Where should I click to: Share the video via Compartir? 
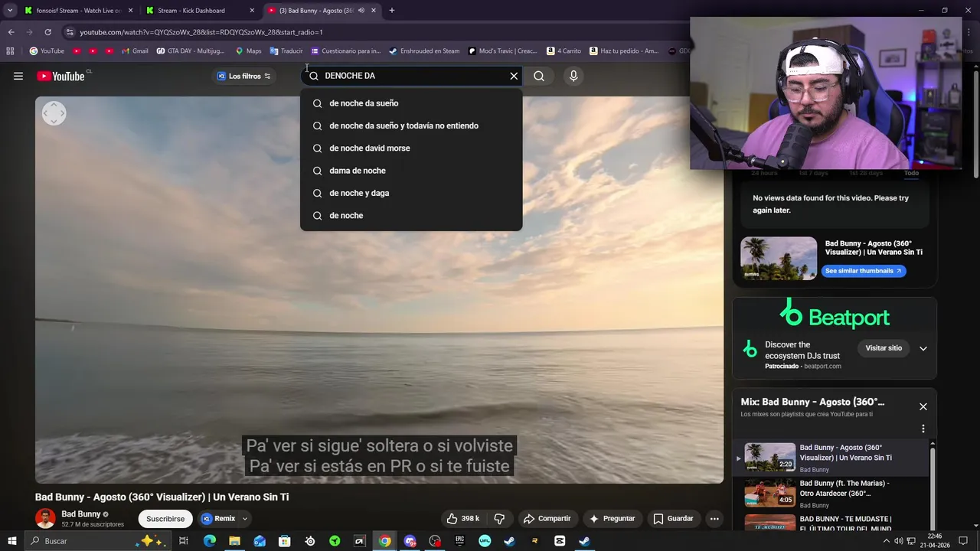[x=547, y=518]
